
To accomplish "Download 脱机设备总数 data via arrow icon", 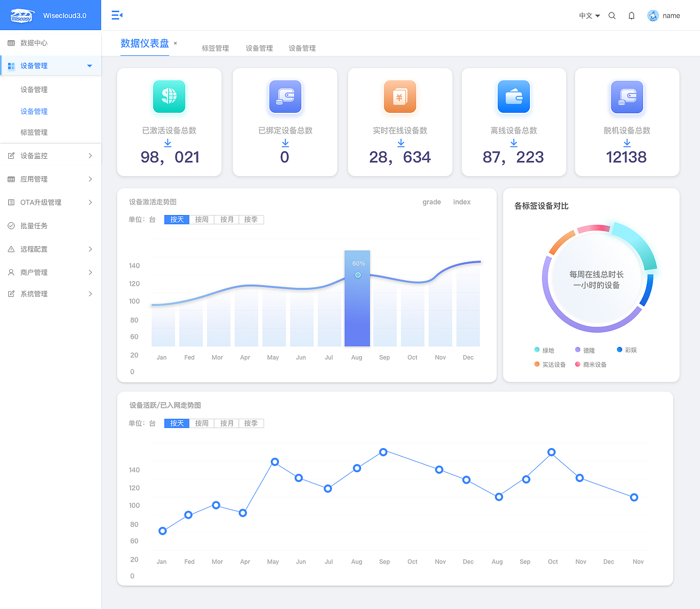I will click(627, 143).
